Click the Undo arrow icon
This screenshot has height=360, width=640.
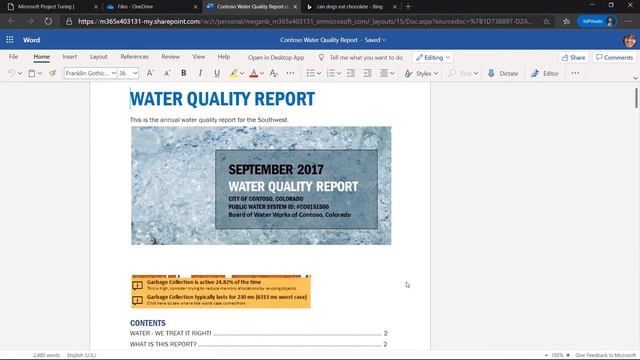click(11, 73)
